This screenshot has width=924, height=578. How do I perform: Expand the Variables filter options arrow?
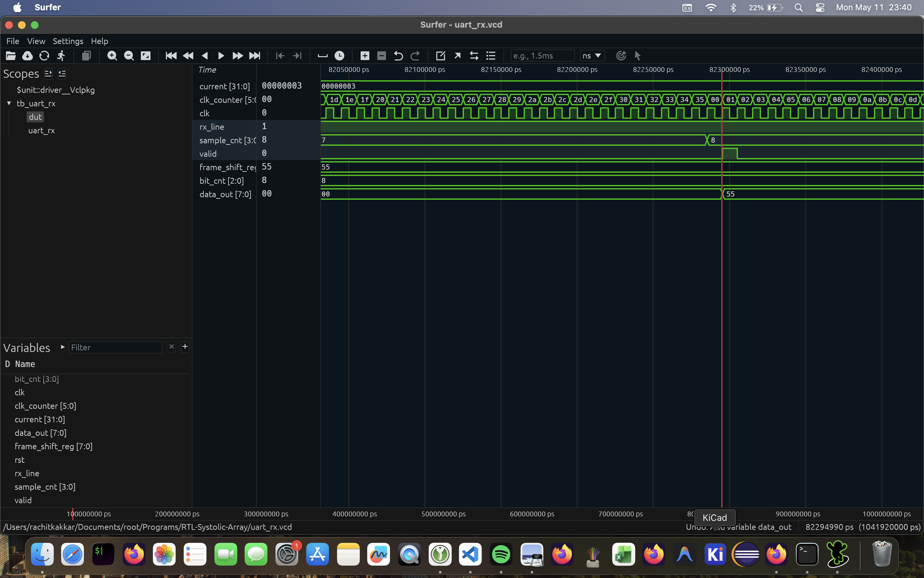63,347
